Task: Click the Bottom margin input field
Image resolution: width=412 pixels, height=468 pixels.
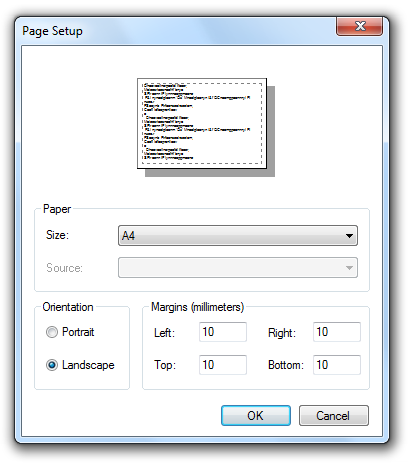Action: pos(337,365)
